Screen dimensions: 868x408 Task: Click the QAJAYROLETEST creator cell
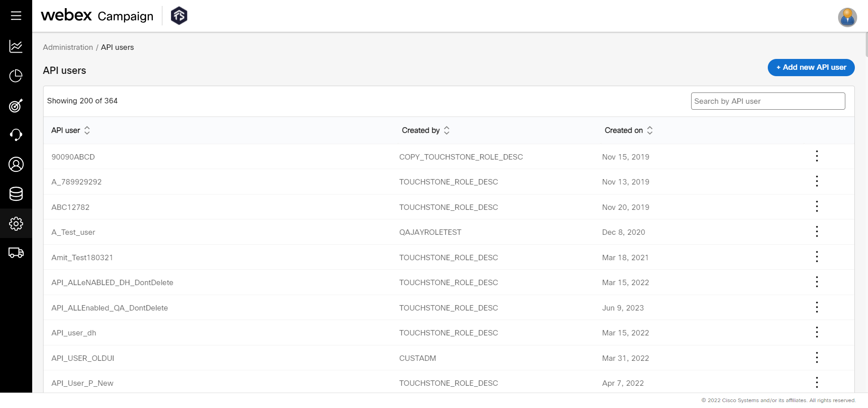click(x=430, y=232)
